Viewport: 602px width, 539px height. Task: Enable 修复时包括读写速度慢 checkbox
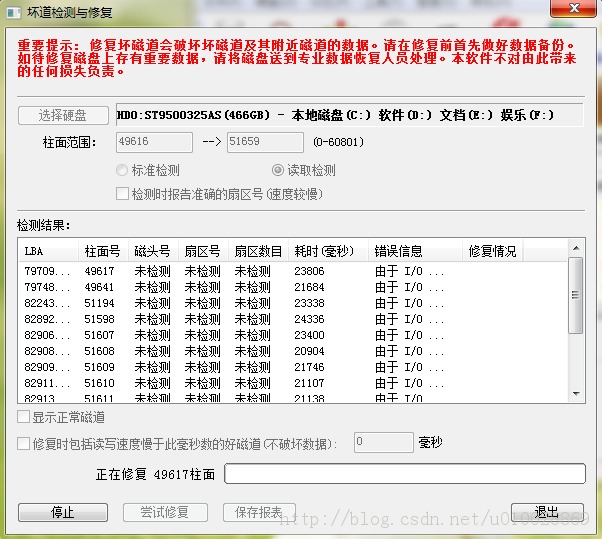pyautogui.click(x=23, y=444)
